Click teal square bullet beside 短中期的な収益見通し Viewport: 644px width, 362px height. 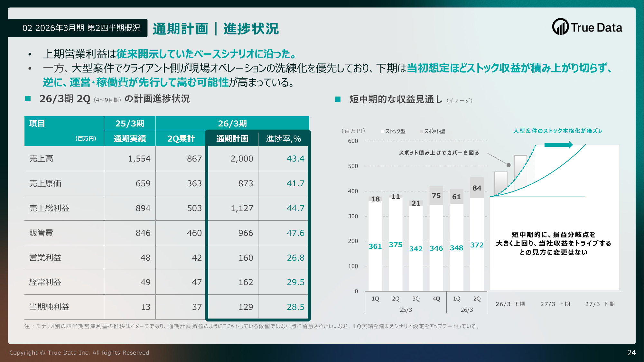[x=338, y=99]
